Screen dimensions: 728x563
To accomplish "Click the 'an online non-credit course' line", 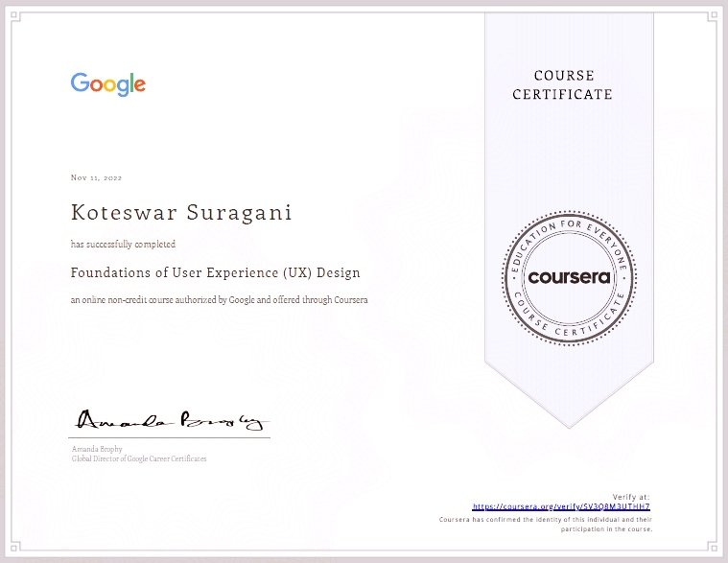I will (x=219, y=300).
